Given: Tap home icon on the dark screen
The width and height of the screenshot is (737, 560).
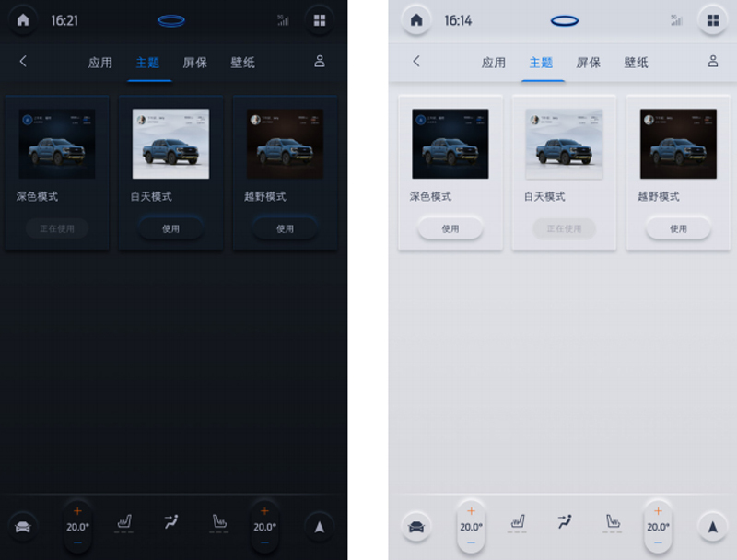Looking at the screenshot, I should (23, 20).
